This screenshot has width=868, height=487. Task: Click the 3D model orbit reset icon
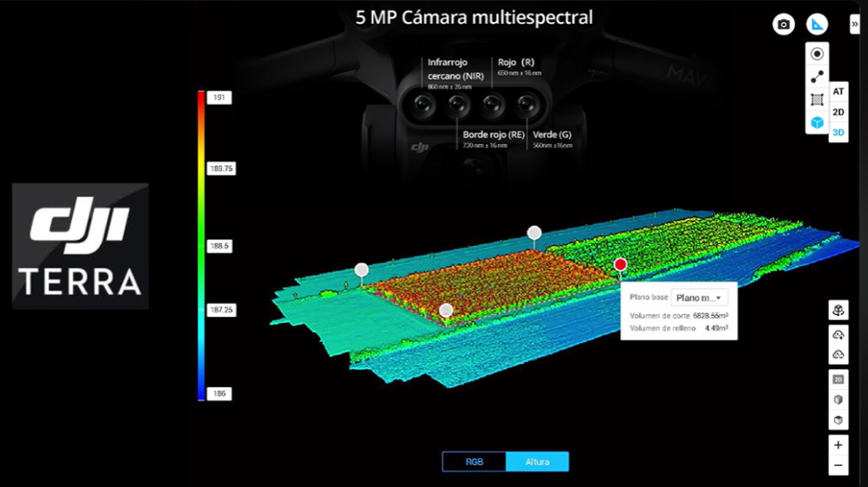(837, 310)
